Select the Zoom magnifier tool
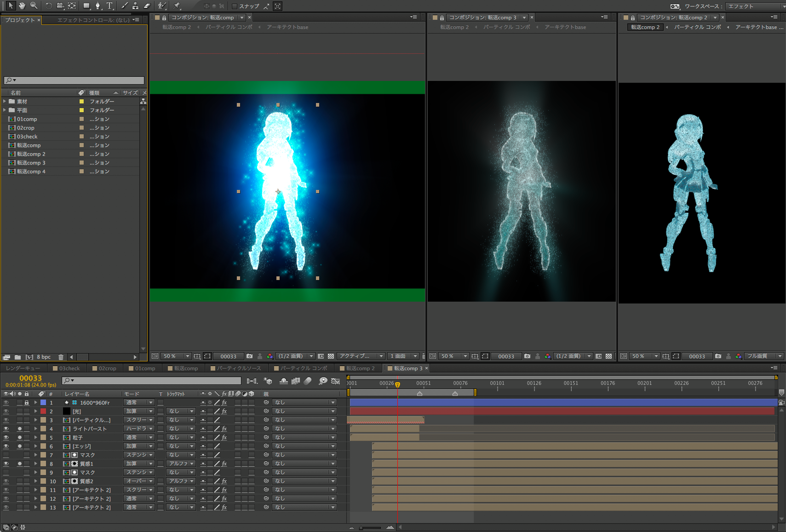 tap(34, 6)
